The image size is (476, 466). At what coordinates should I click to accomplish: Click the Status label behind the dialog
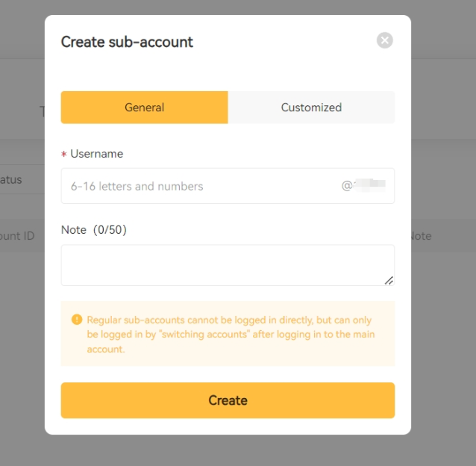coord(11,180)
